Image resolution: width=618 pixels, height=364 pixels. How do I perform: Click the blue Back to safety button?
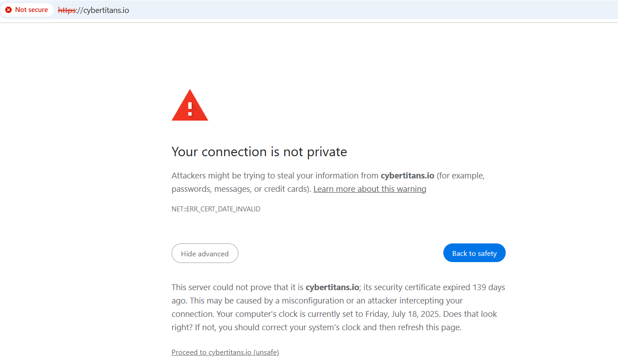pyautogui.click(x=475, y=253)
